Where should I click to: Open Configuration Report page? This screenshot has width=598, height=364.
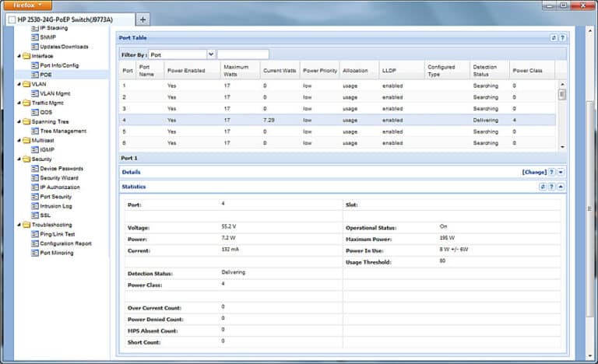[x=65, y=243]
